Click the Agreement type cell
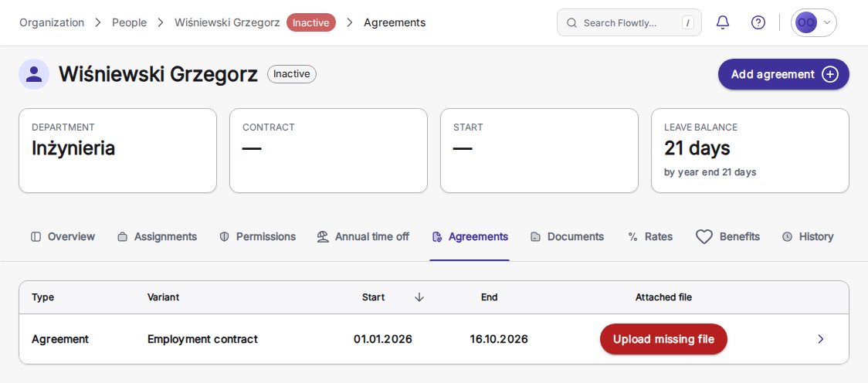 [60, 339]
